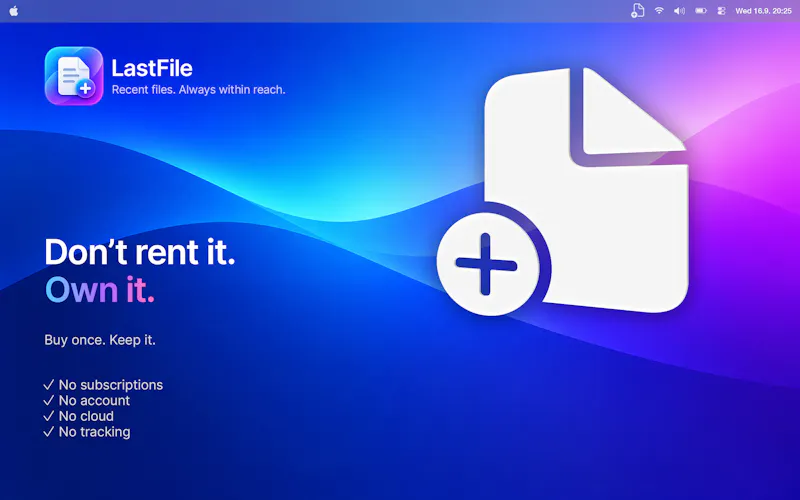The image size is (800, 500).
Task: Check battery status in the menu bar
Action: pos(701,11)
